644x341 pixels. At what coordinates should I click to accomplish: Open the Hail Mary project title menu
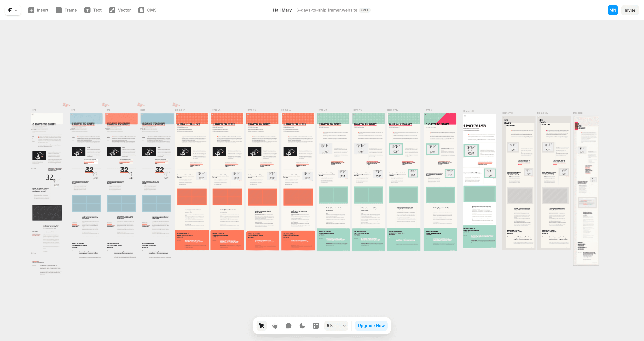pos(282,10)
